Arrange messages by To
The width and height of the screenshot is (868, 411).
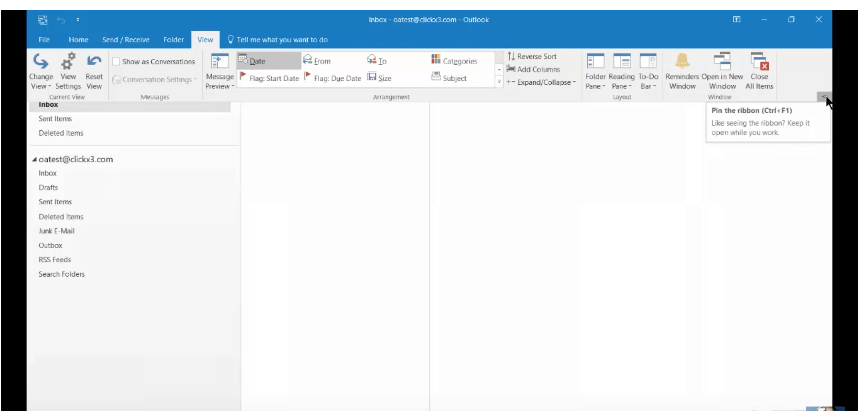(x=376, y=61)
